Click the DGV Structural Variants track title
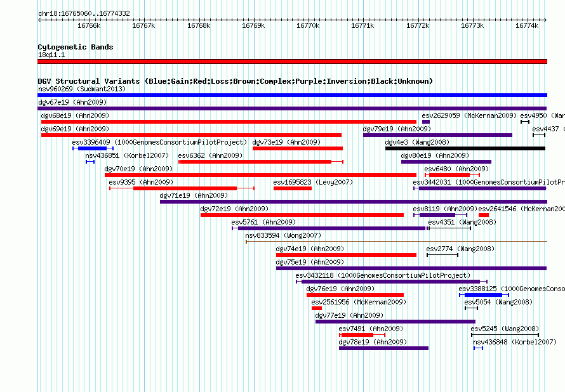 point(236,81)
